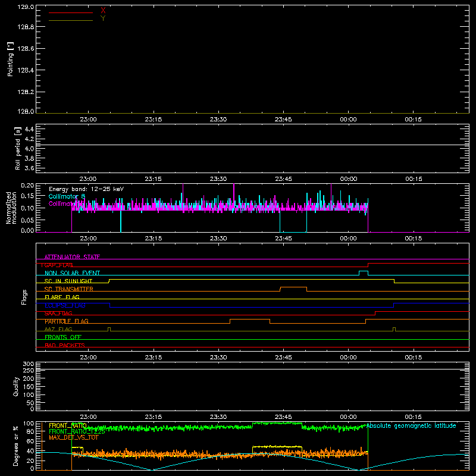Click the SC_IN_SUNLIGHT flag label
The width and height of the screenshot is (476, 476).
[x=68, y=281]
